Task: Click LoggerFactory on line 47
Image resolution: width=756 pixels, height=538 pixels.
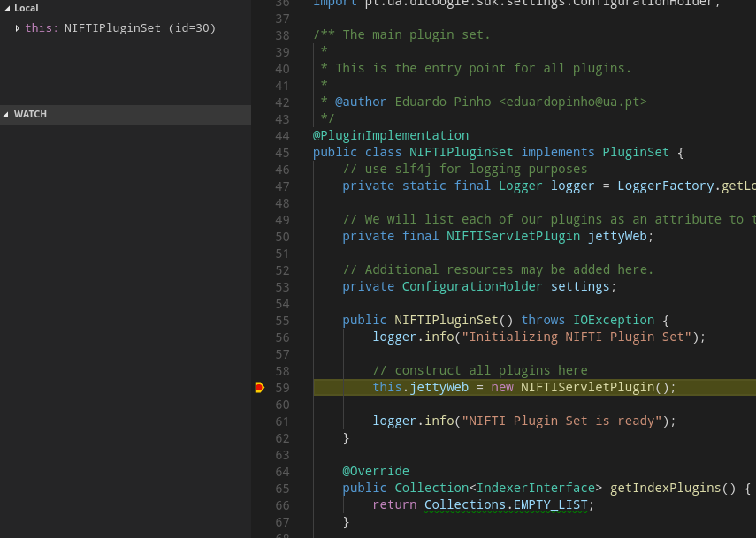Action: (x=665, y=186)
